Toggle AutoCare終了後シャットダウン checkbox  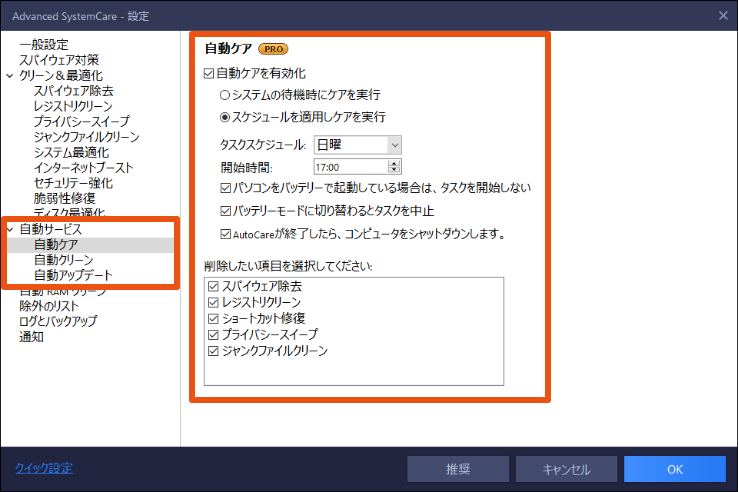point(225,234)
